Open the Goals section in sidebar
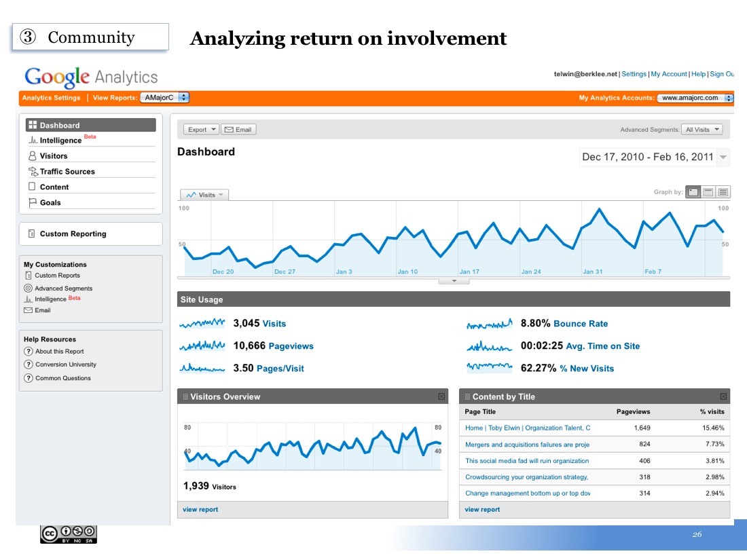This screenshot has height=560, width=747. 50,202
